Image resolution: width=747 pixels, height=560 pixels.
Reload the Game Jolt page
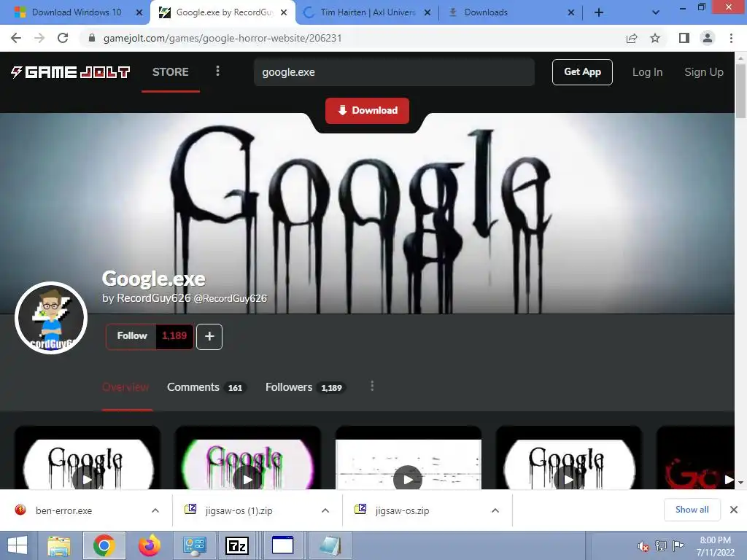point(63,38)
